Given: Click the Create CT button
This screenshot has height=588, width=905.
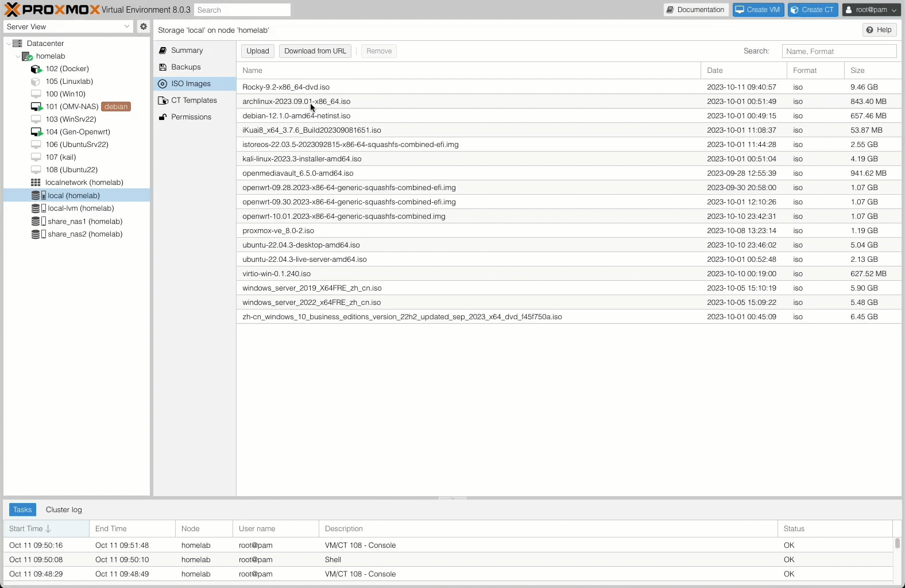Looking at the screenshot, I should [x=813, y=10].
